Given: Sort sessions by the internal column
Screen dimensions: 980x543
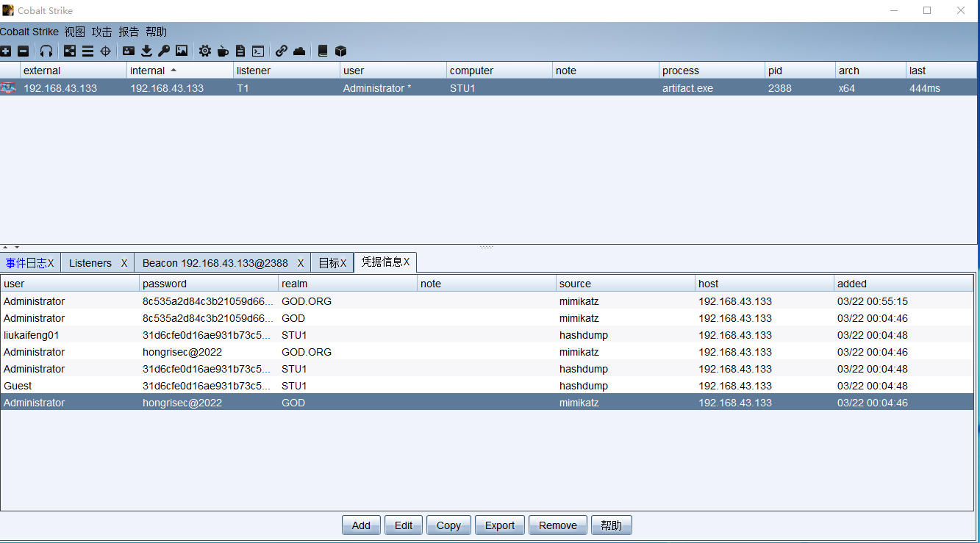Looking at the screenshot, I should [180, 71].
